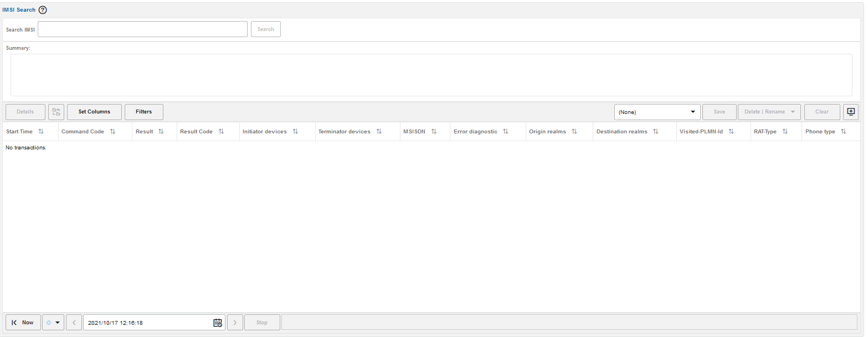Screen dimensions: 868x337
Task: Open the (None) saved filter dropdown
Action: (657, 112)
